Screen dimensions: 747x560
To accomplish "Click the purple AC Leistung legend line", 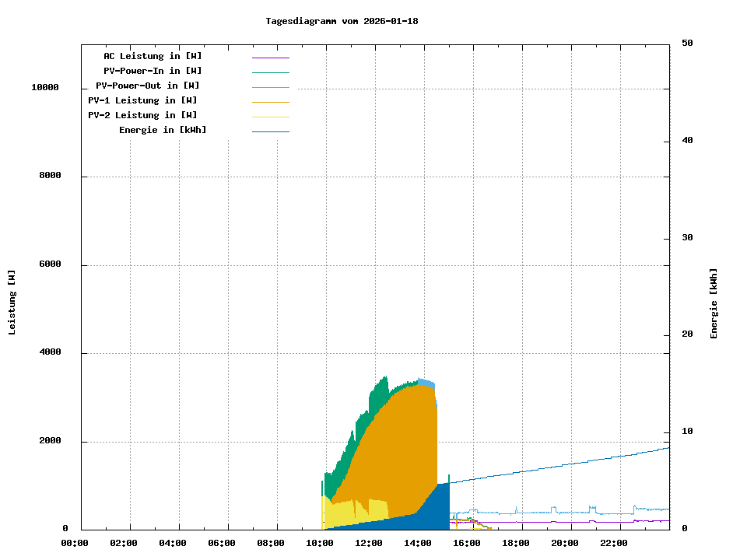I will 270,58.
